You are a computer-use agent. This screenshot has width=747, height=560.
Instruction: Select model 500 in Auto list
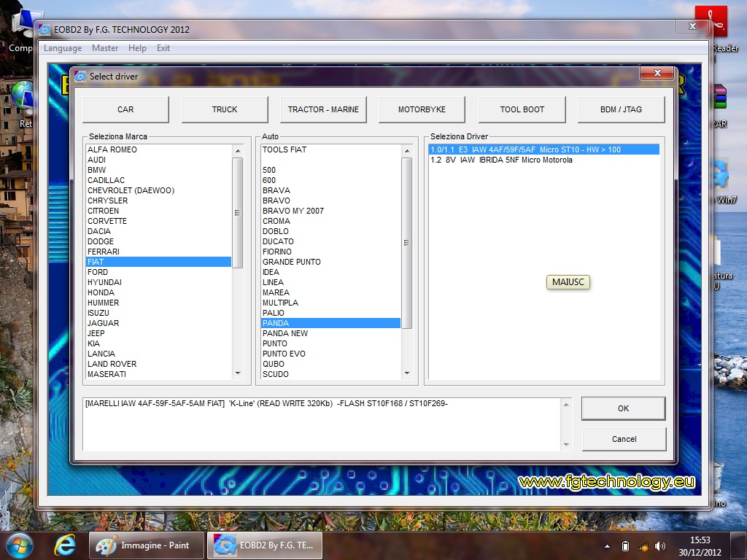pos(330,170)
